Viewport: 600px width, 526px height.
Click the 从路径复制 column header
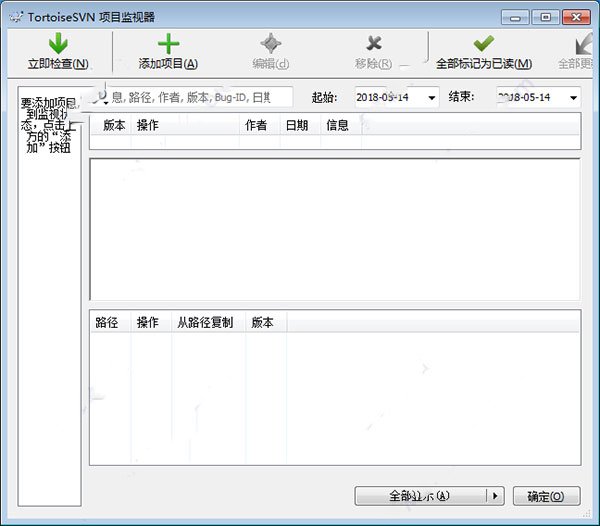[x=208, y=322]
